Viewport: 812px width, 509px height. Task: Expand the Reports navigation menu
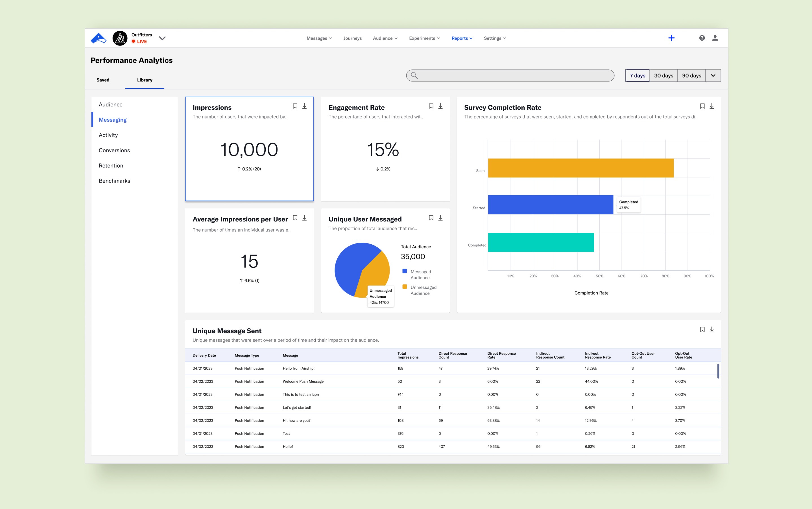click(462, 38)
